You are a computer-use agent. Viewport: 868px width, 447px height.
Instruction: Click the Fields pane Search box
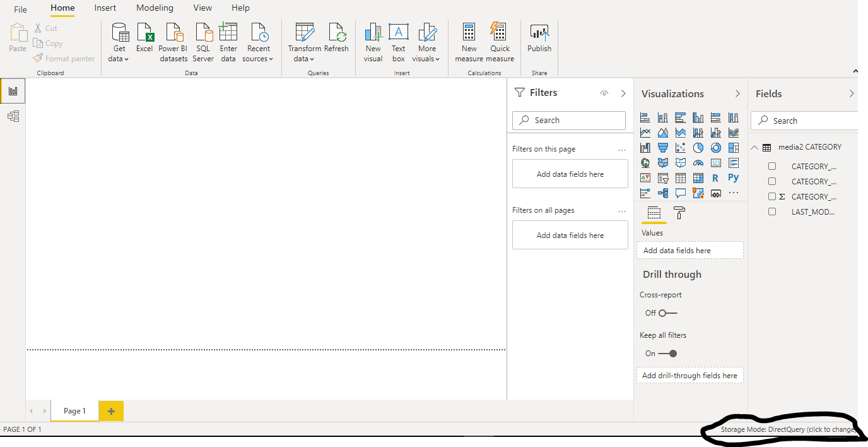tap(804, 121)
